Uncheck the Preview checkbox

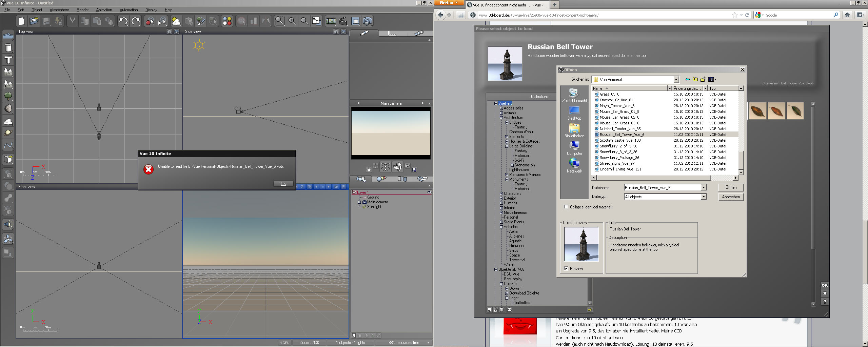pyautogui.click(x=566, y=269)
